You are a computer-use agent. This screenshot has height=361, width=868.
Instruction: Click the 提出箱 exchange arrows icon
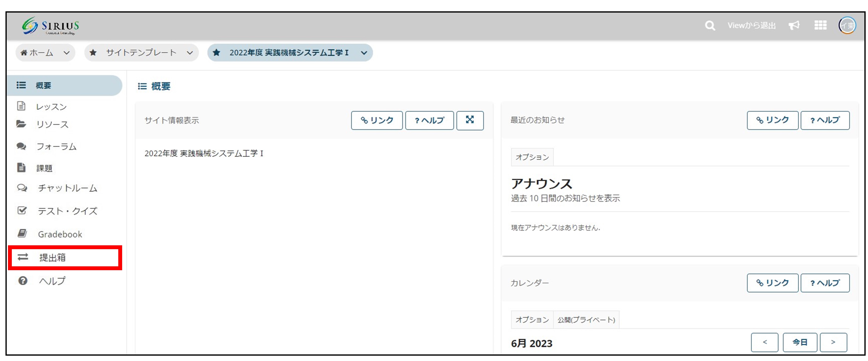(x=23, y=257)
